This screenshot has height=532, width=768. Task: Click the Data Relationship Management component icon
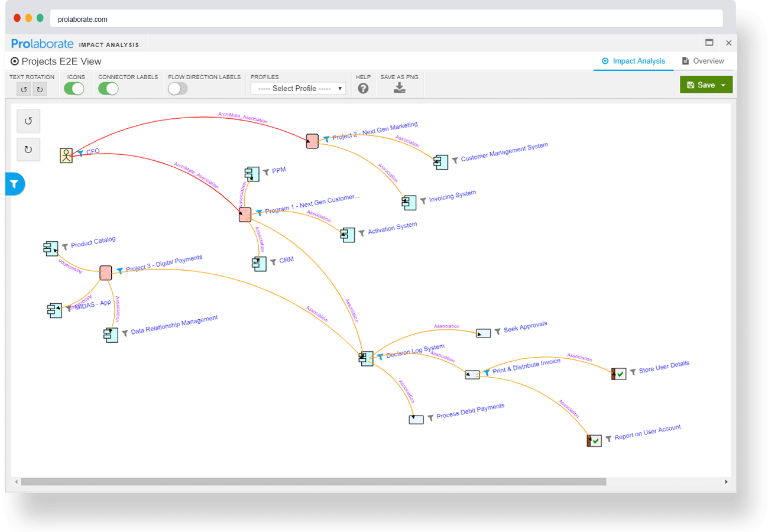coord(111,335)
